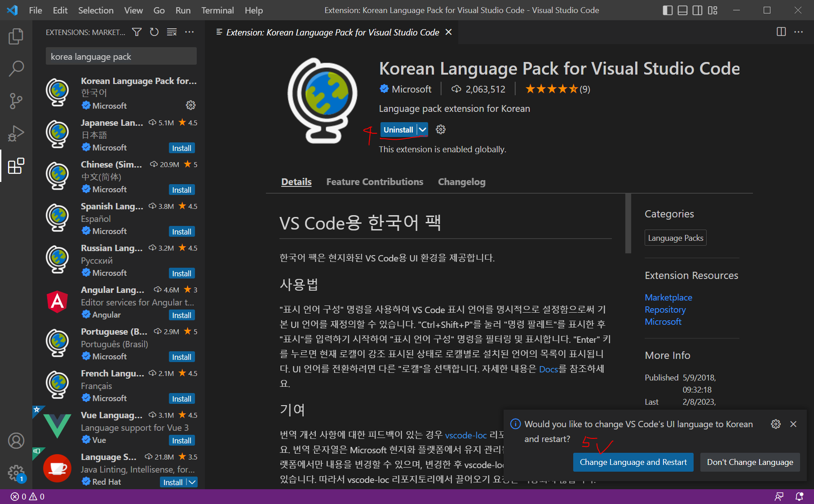
Task: Switch to Feature Contributions tab
Action: pos(375,181)
